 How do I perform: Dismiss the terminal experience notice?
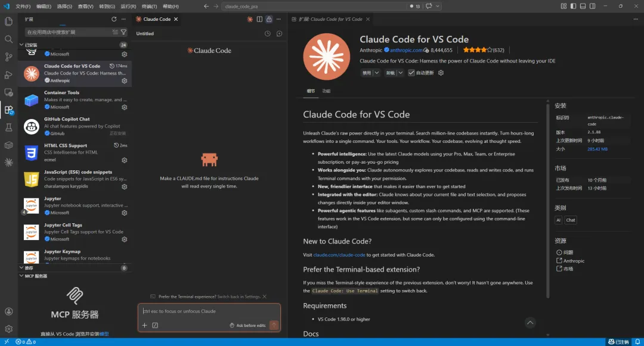coord(265,297)
